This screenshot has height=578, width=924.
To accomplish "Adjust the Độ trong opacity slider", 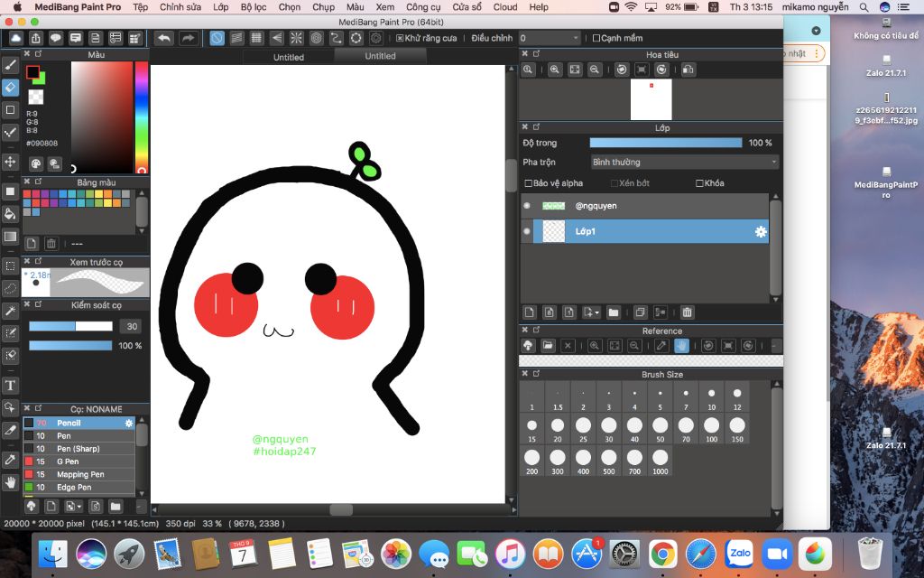I will (666, 143).
